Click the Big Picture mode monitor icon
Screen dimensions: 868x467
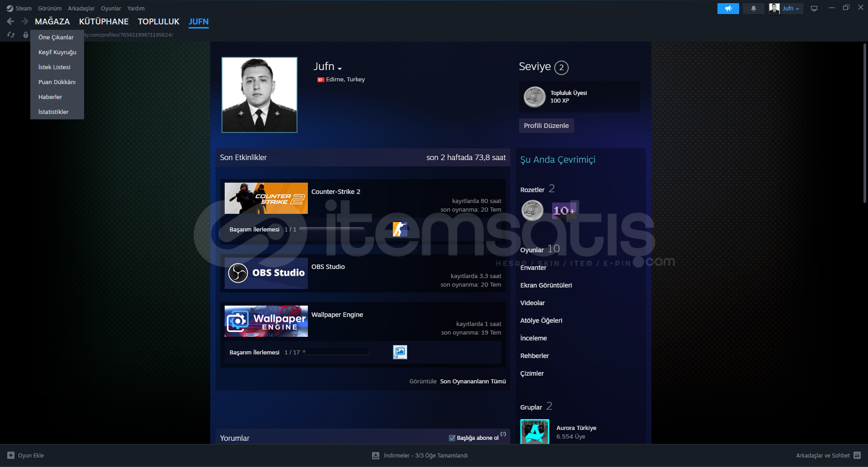[x=814, y=9]
